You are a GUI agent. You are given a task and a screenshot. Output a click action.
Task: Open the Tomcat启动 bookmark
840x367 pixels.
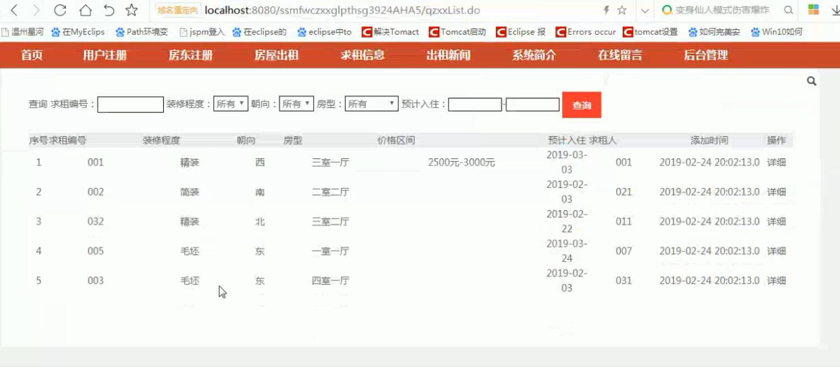click(458, 32)
